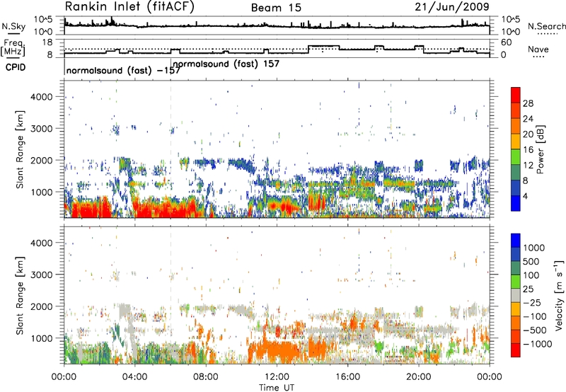The width and height of the screenshot is (566, 392).
Task: Click the dotted line sample under N.Search
Action: click(547, 34)
